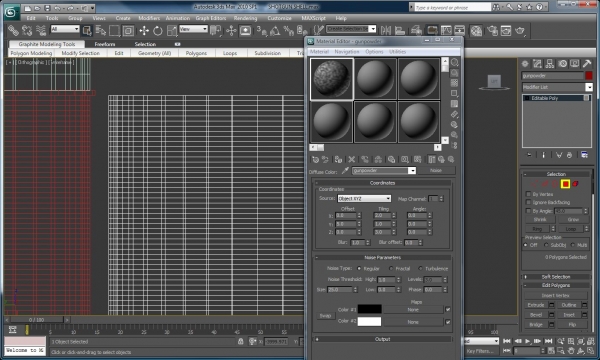Viewport: 600px width, 360px height.
Task: Open the Reference Coordinate System View dropdown
Action: pyautogui.click(x=193, y=29)
